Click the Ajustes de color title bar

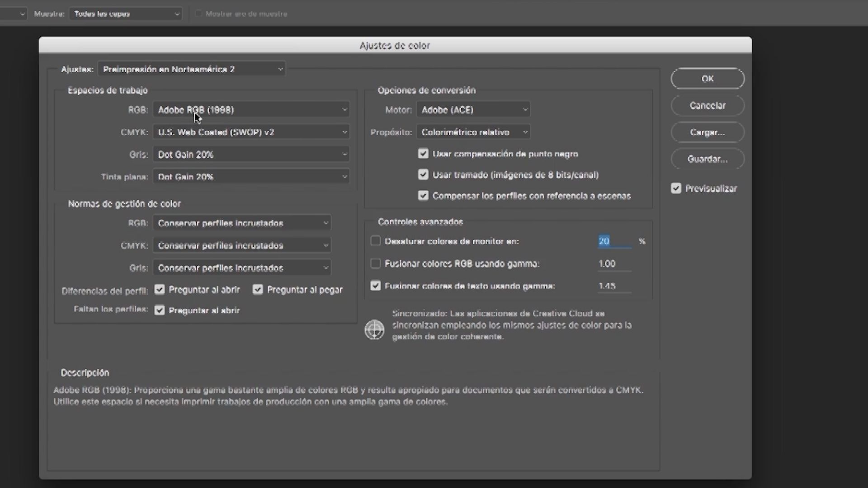tap(395, 45)
